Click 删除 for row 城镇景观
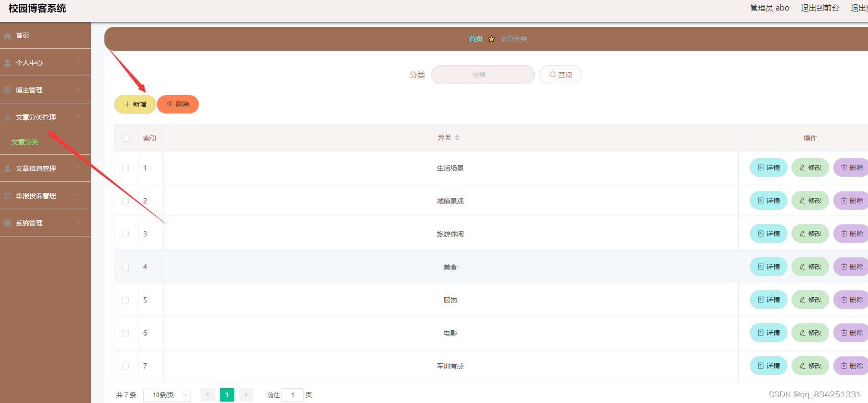Screen dimensions: 868x403 pos(851,201)
